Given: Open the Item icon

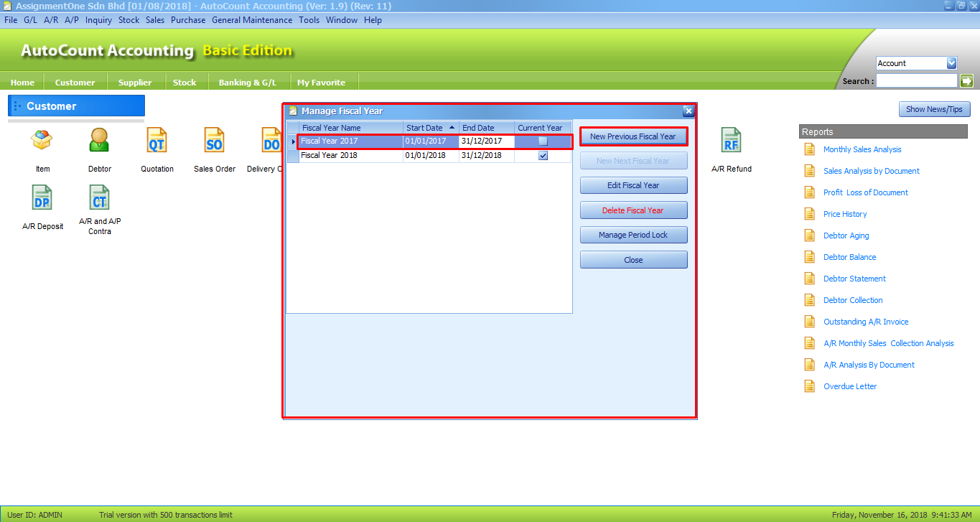Looking at the screenshot, I should pos(42,140).
